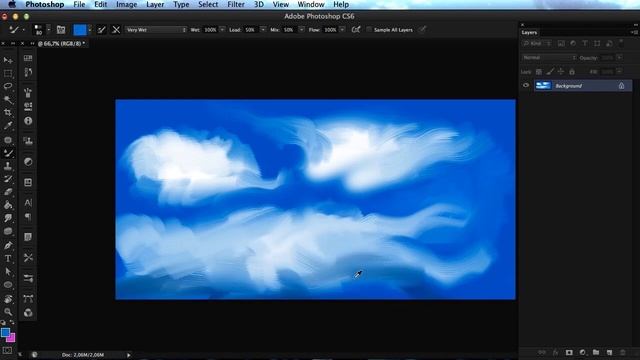Viewport: 640px width, 360px height.
Task: Open the Very Wet brush preset dropdown
Action: 156,30
